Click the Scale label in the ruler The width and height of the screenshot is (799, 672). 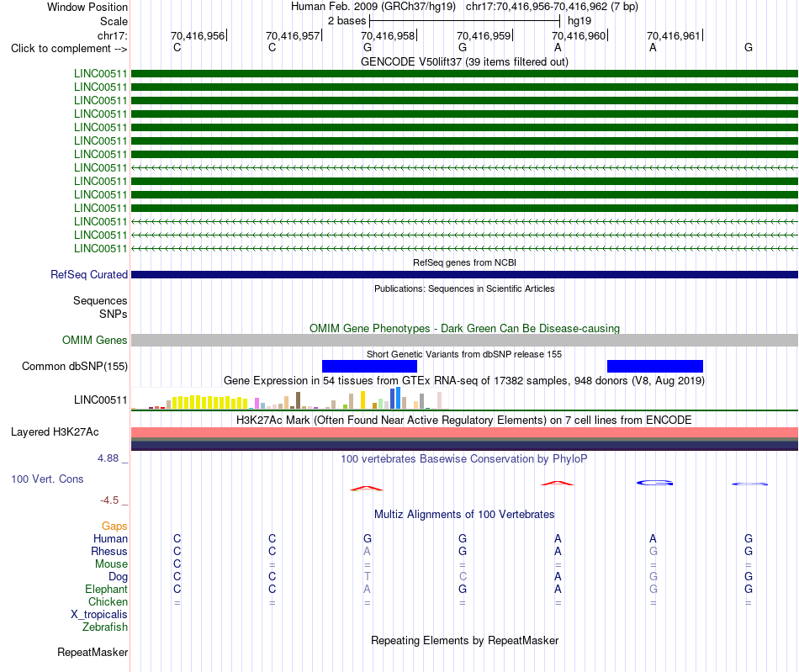click(x=114, y=21)
